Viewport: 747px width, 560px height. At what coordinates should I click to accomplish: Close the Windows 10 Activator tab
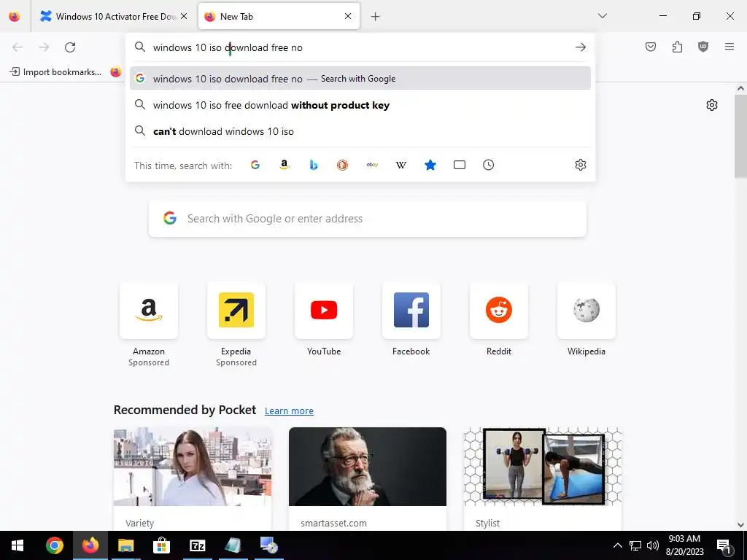click(x=184, y=16)
